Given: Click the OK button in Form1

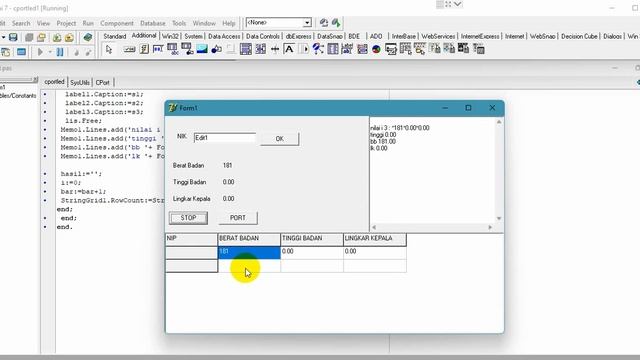Looking at the screenshot, I should pos(280,139).
